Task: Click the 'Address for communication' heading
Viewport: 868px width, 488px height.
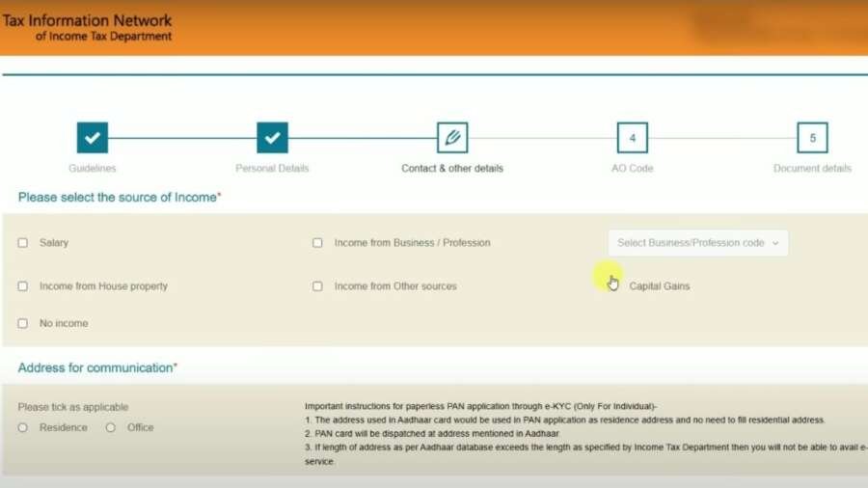Action: coord(97,368)
